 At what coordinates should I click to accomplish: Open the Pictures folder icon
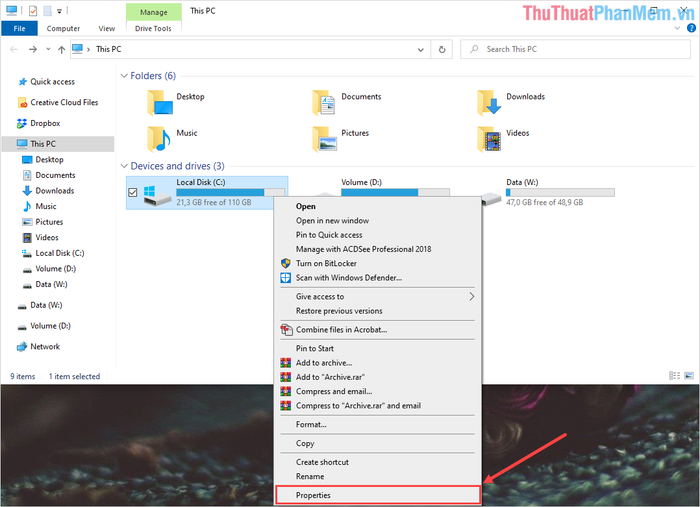[x=324, y=139]
